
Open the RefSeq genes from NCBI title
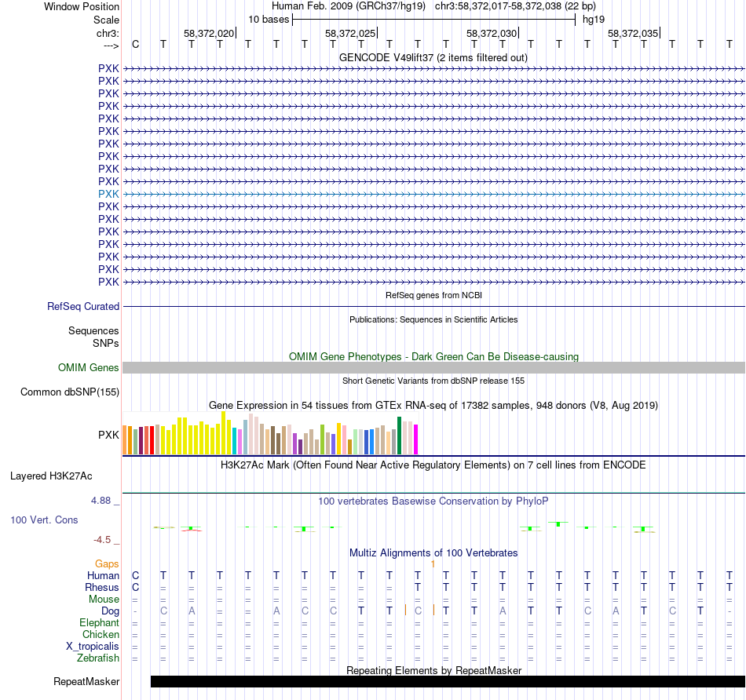click(433, 295)
